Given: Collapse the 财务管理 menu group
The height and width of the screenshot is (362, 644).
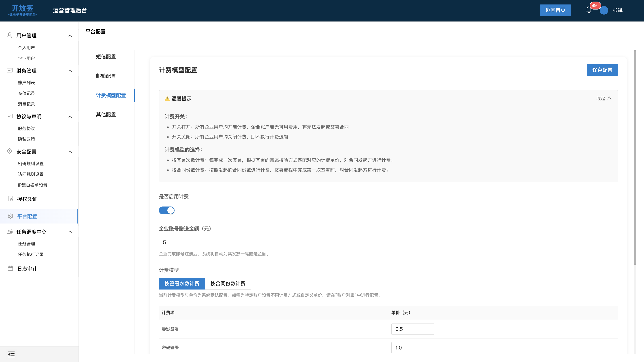Looking at the screenshot, I should (x=70, y=71).
